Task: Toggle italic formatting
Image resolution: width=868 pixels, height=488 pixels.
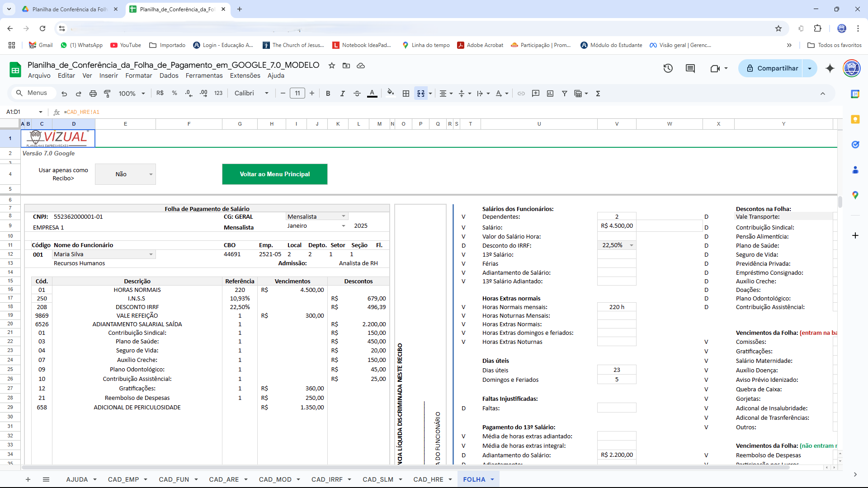Action: [342, 94]
